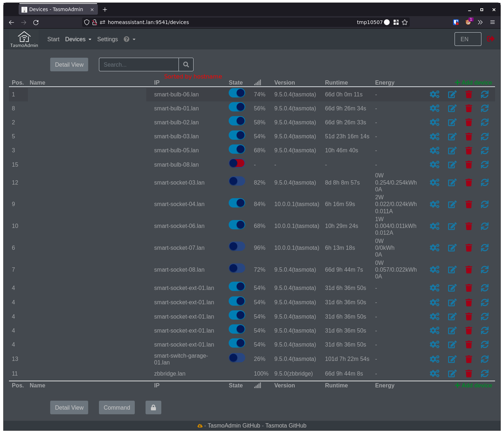Refresh the zbbridge.lan device

(x=485, y=373)
